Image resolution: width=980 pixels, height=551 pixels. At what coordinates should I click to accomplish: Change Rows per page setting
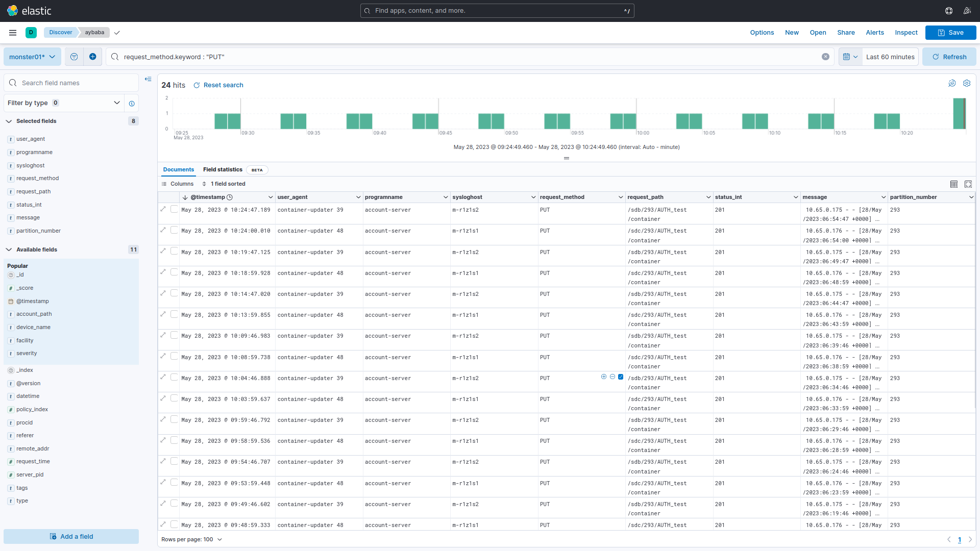(191, 539)
